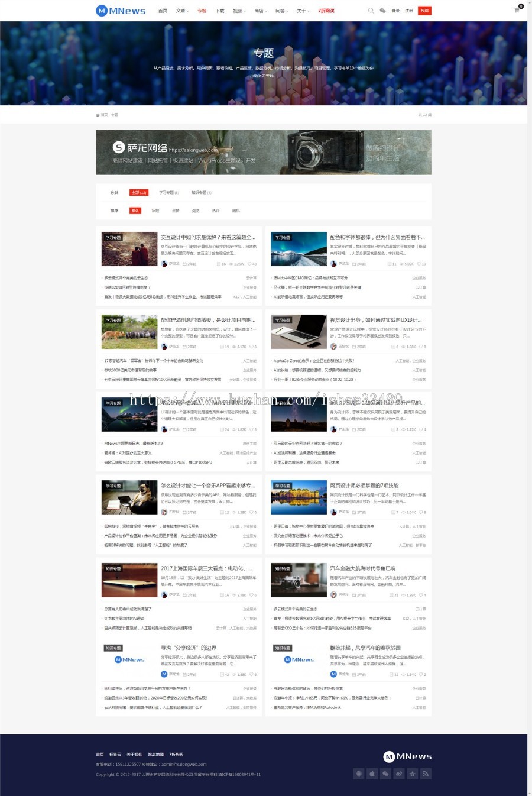
Task: Open thumbnail of 2017上海国际车展三大看点 article
Action: (x=129, y=580)
